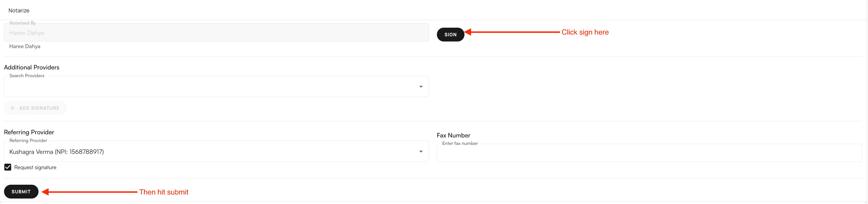Click the Fax Number section label
The height and width of the screenshot is (204, 868).
click(454, 135)
